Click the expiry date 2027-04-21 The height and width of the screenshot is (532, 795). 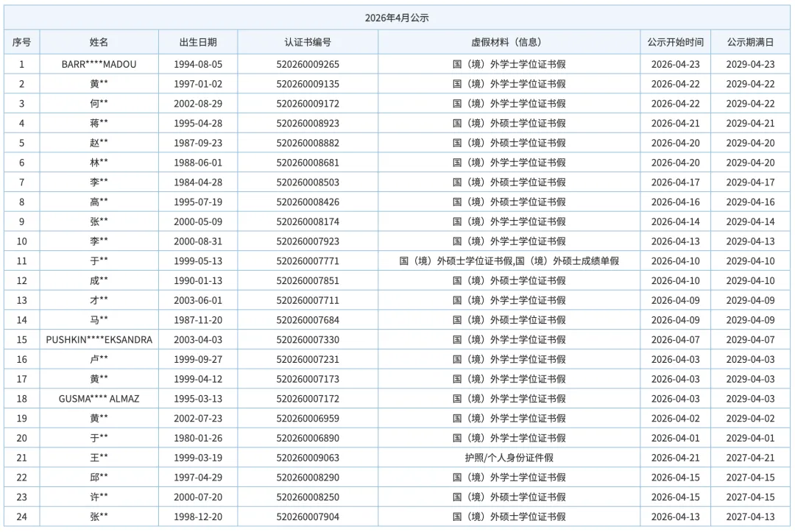(x=750, y=458)
